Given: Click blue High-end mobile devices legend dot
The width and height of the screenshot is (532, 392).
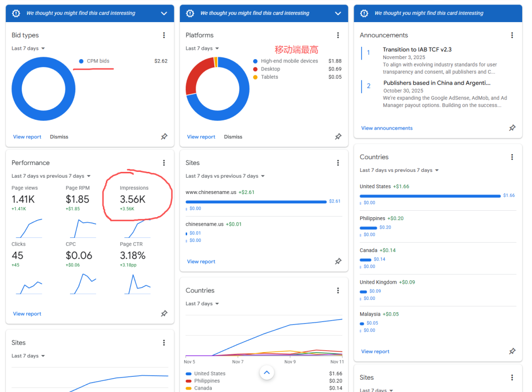Looking at the screenshot, I should pyautogui.click(x=255, y=61).
